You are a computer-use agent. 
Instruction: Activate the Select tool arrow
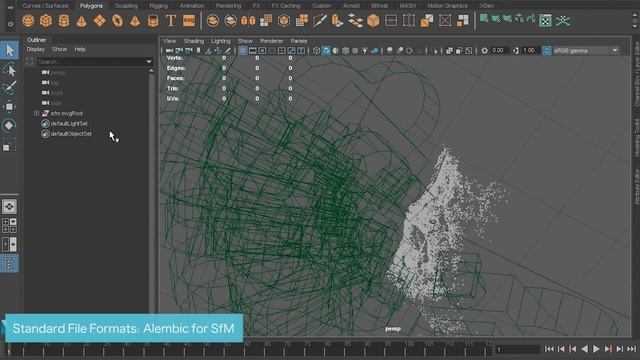tap(9, 50)
